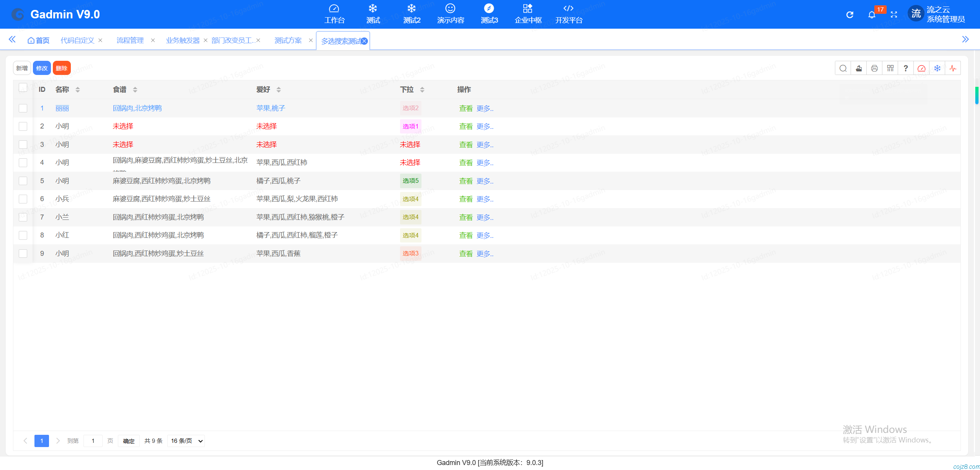
Task: Switch to the 流程管理 tab
Action: [x=130, y=41]
